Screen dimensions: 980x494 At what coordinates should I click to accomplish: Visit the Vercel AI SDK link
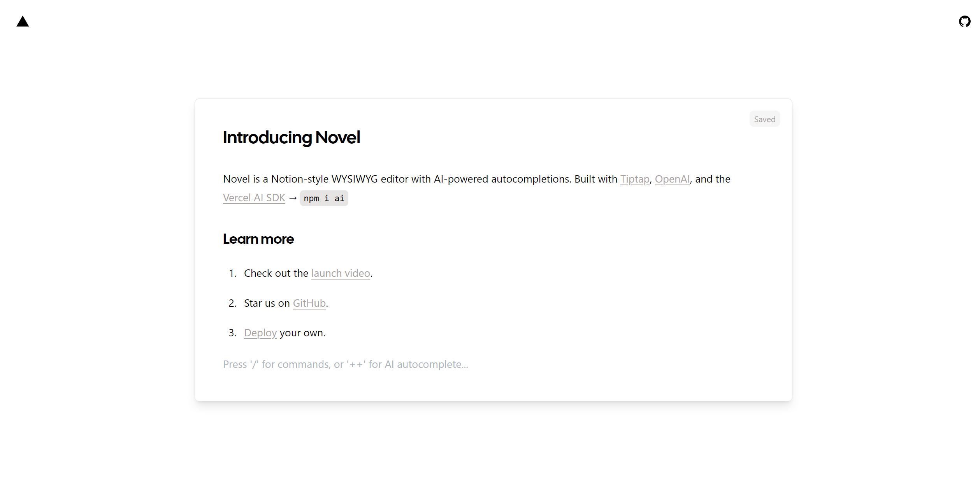[254, 198]
